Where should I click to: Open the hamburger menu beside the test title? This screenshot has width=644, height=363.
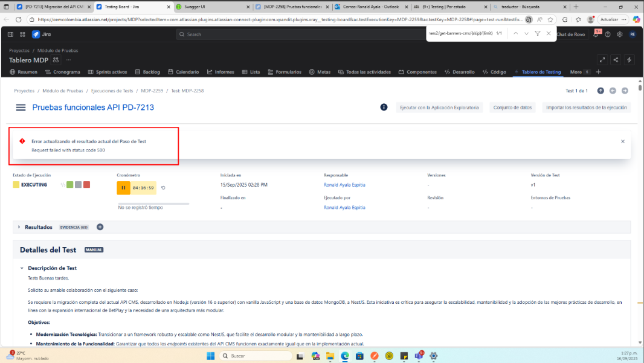21,108
